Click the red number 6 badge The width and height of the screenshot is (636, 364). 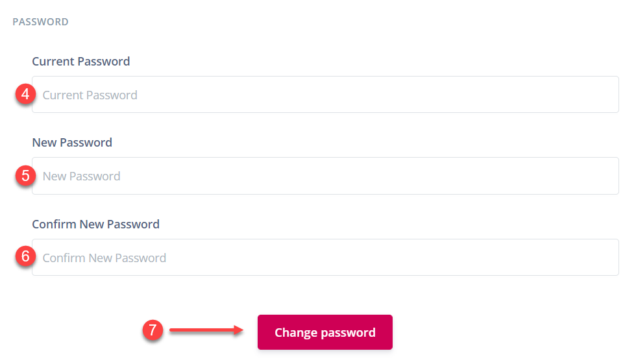tap(25, 257)
